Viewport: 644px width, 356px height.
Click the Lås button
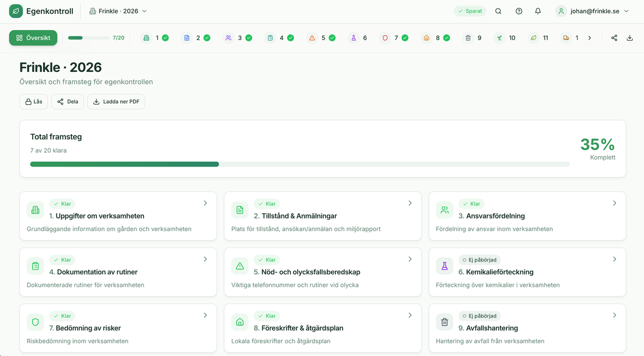(34, 101)
